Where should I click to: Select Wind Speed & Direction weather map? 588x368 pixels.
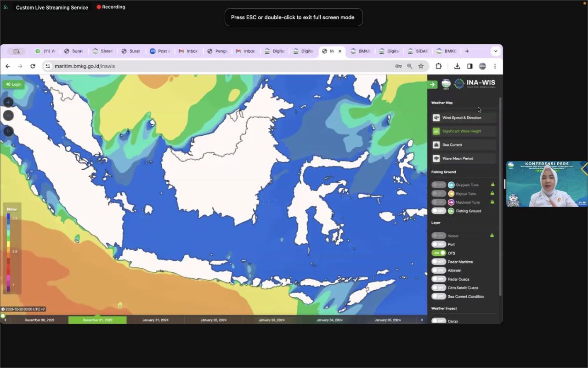(461, 118)
